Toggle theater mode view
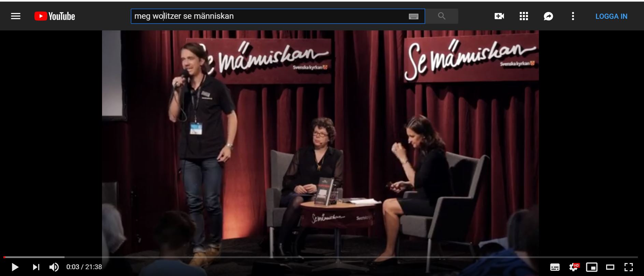The height and width of the screenshot is (276, 644). (610, 267)
